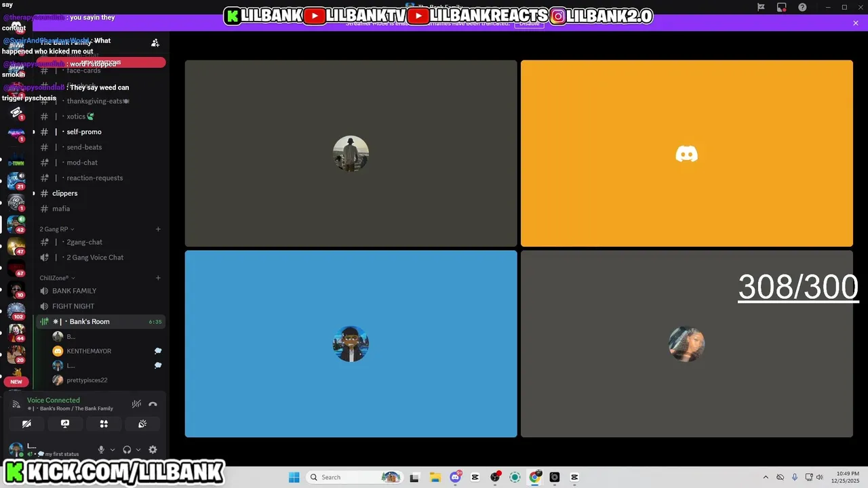
Task: Open server icon with 42 badge
Action: click(x=16, y=225)
